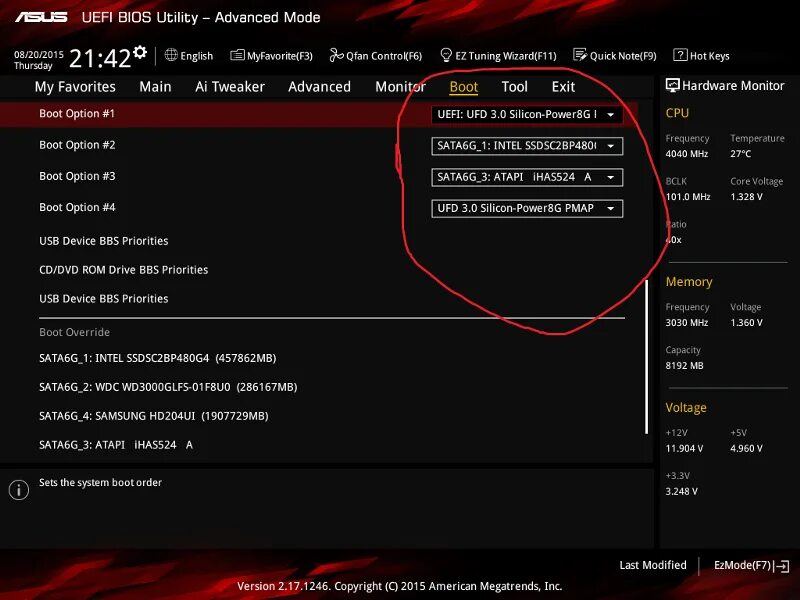
Task: Select the Boot Option #2 row label
Action: pyautogui.click(x=77, y=145)
